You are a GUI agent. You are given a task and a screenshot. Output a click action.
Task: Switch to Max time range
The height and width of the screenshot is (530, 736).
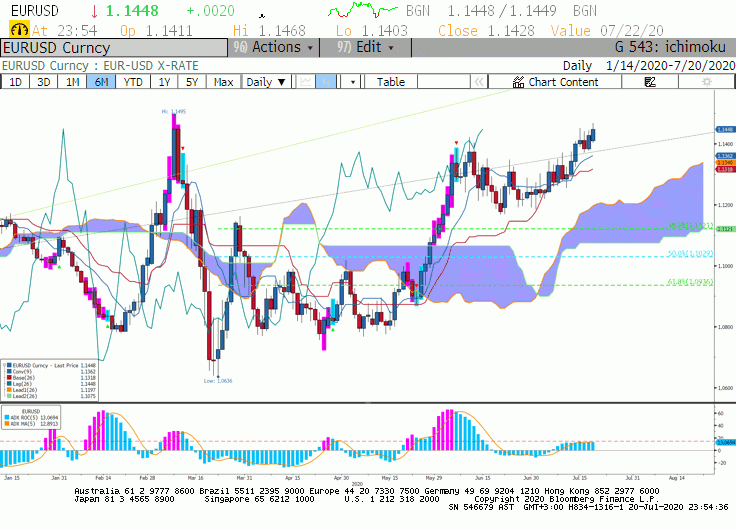[x=223, y=82]
